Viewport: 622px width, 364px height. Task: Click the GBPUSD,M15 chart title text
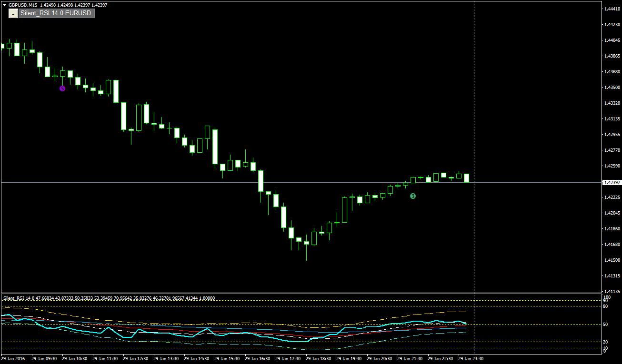click(23, 5)
